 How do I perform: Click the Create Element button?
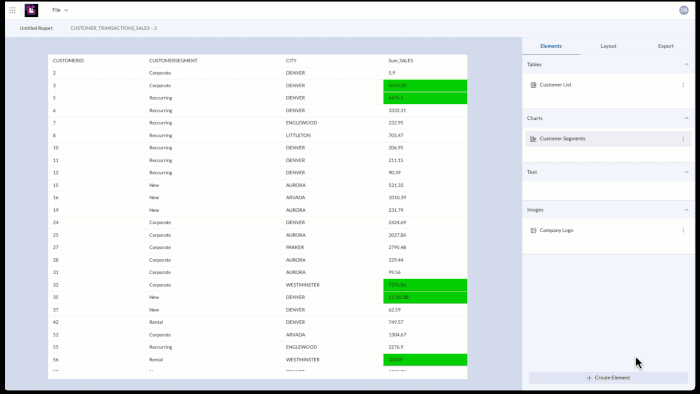[608, 377]
